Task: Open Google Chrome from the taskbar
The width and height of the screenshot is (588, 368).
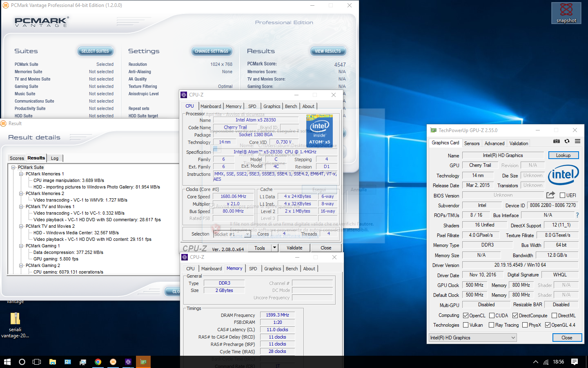Action: pyautogui.click(x=98, y=362)
